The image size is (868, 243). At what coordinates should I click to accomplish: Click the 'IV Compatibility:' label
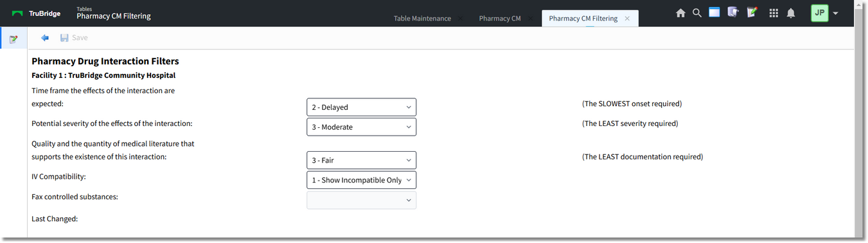[58, 176]
